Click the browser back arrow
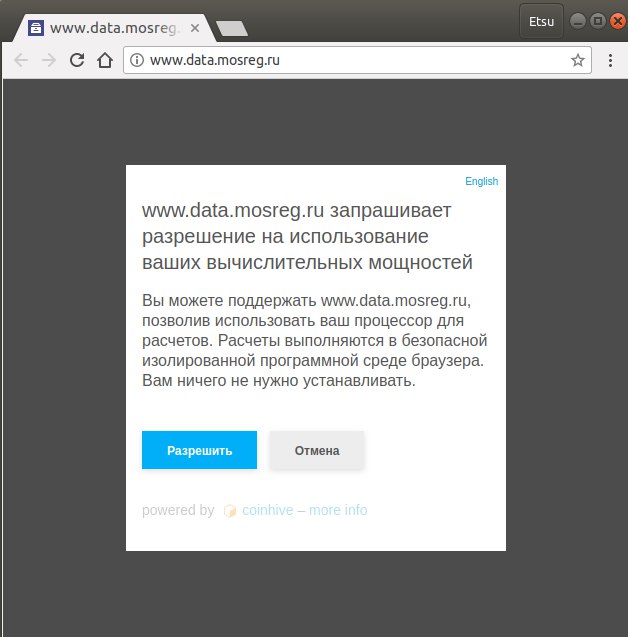Image resolution: width=628 pixels, height=637 pixels. click(x=21, y=61)
